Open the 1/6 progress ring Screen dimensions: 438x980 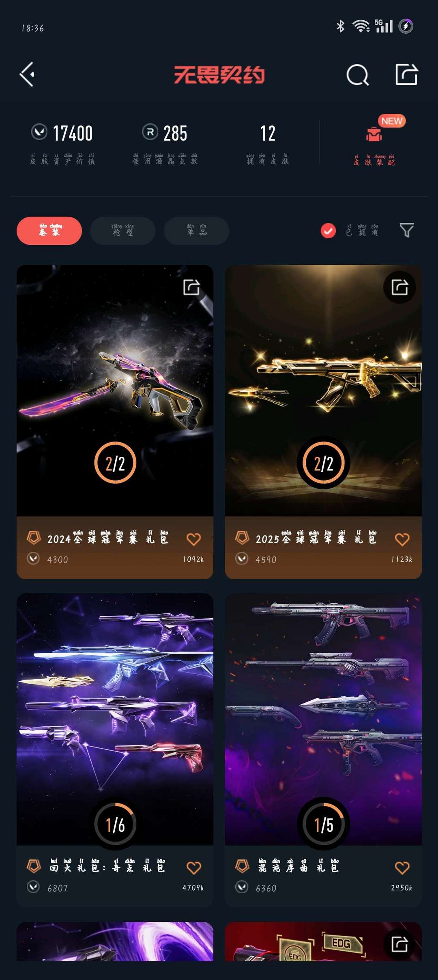pyautogui.click(x=115, y=825)
